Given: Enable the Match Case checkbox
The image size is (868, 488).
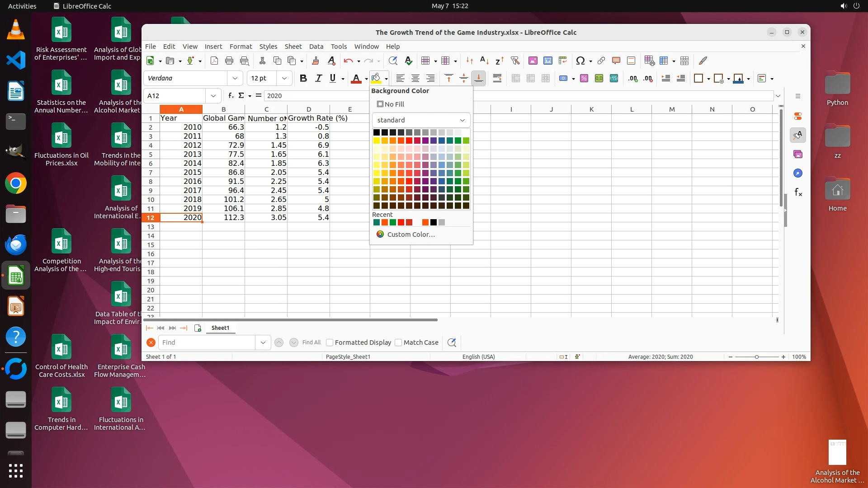Looking at the screenshot, I should [x=398, y=343].
